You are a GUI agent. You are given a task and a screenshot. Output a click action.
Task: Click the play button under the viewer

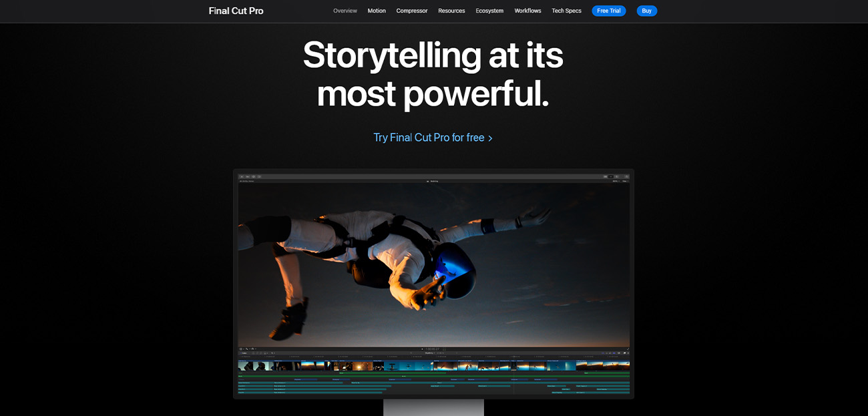(x=423, y=349)
